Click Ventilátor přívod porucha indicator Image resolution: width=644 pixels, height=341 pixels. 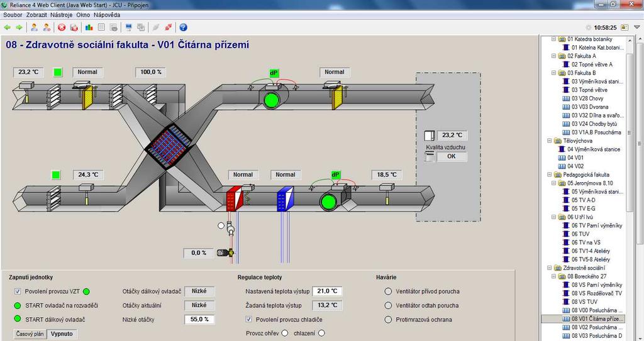pos(388,291)
